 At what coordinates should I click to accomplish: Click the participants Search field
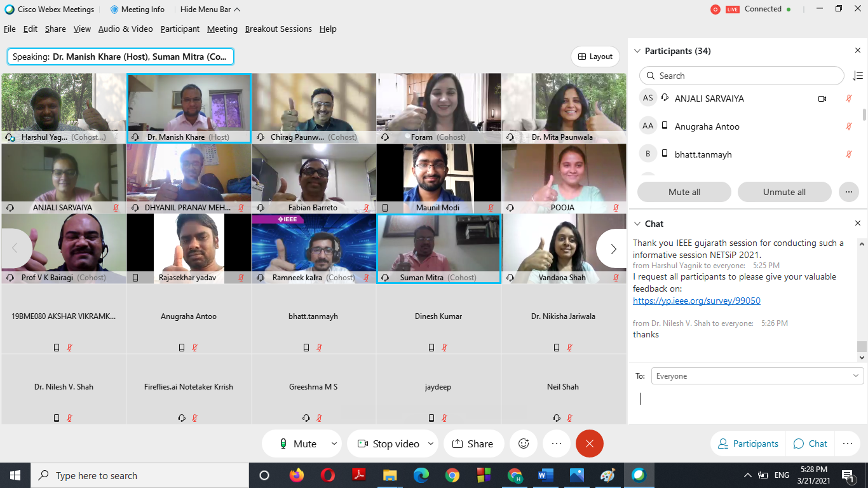click(x=741, y=76)
